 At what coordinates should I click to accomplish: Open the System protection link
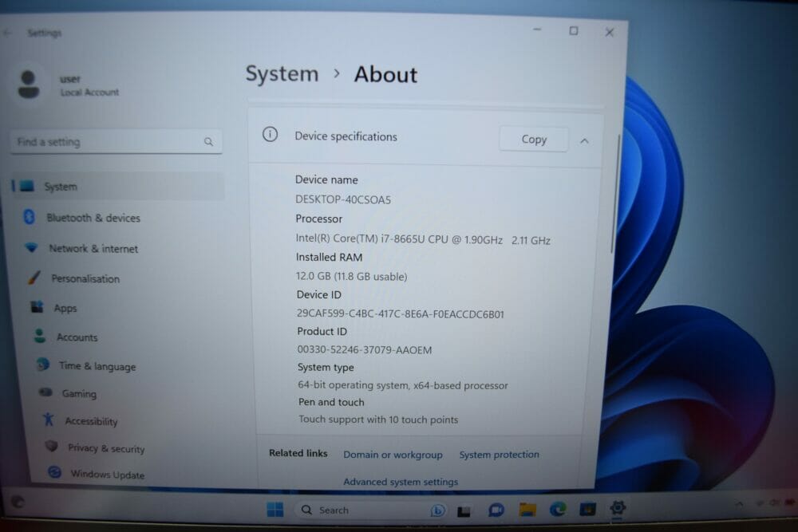(x=500, y=455)
